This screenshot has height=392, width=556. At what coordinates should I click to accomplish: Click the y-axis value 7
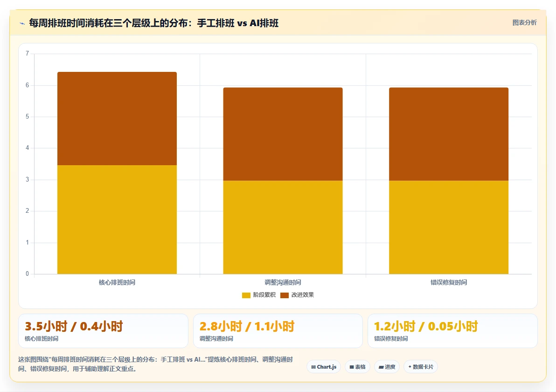pos(28,54)
